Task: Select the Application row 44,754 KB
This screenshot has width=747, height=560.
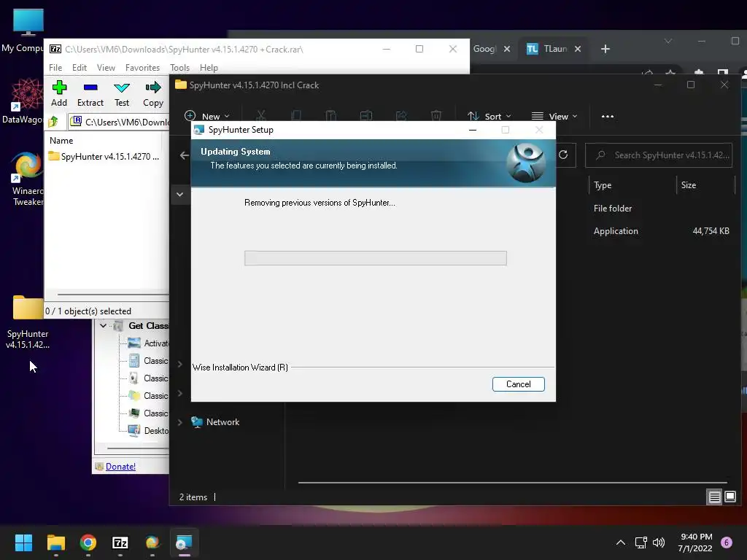Action: [x=661, y=231]
